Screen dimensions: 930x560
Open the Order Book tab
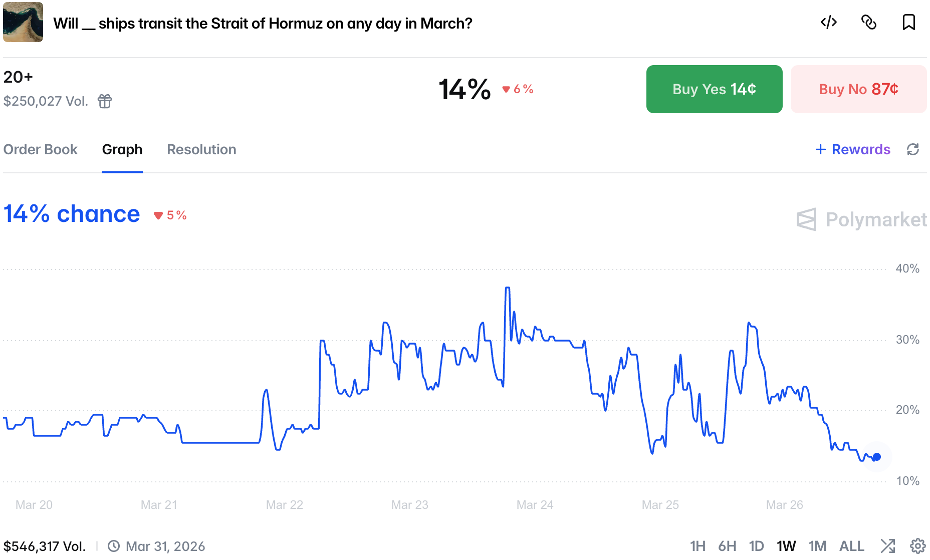(x=40, y=149)
